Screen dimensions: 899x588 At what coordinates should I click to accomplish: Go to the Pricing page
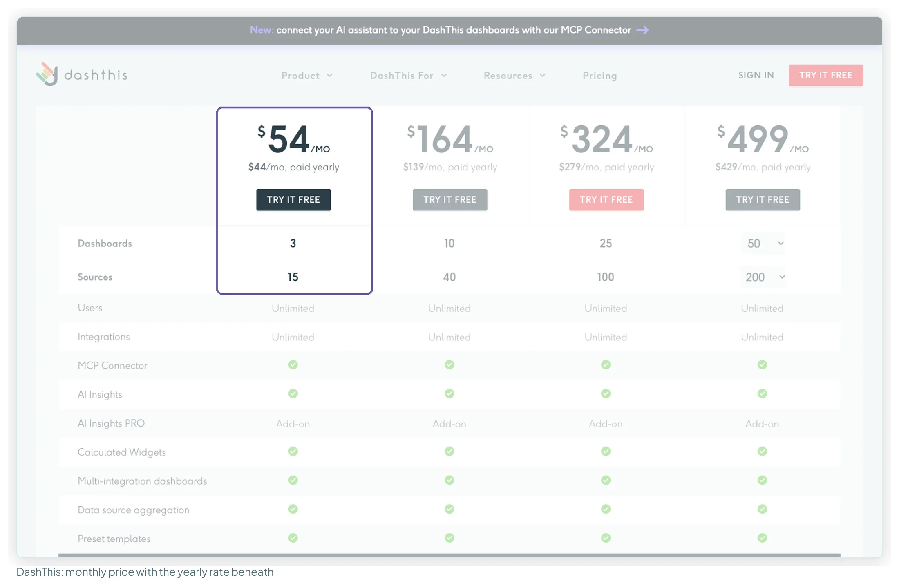click(599, 76)
